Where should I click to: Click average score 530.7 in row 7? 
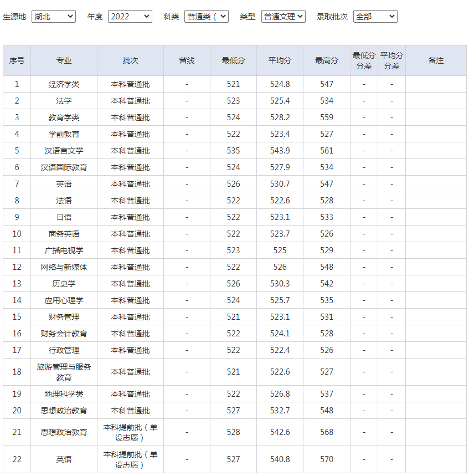[280, 184]
